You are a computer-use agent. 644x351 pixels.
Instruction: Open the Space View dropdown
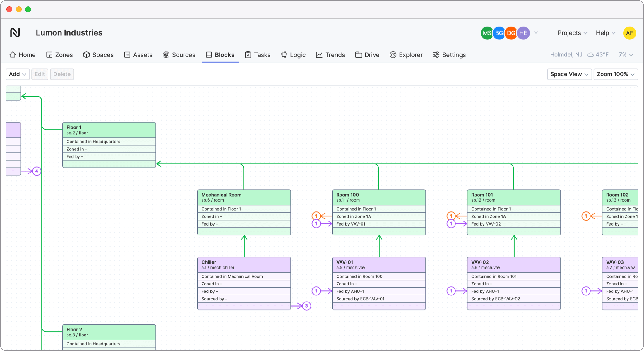569,74
